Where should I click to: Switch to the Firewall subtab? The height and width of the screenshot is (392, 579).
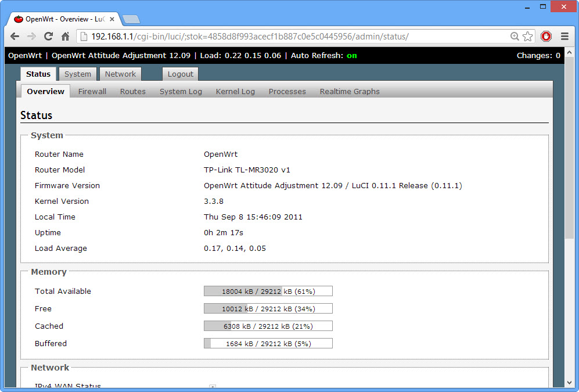tap(92, 91)
